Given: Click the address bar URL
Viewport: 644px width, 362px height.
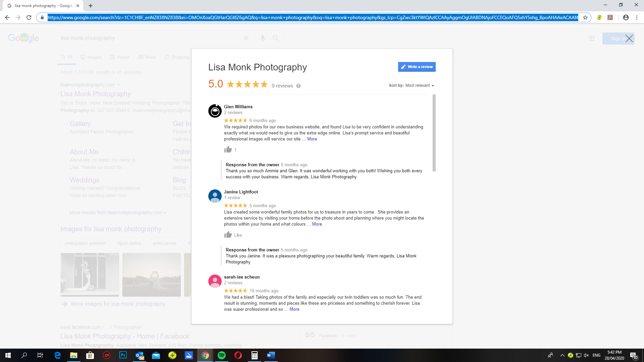Looking at the screenshot, I should click(x=313, y=17).
